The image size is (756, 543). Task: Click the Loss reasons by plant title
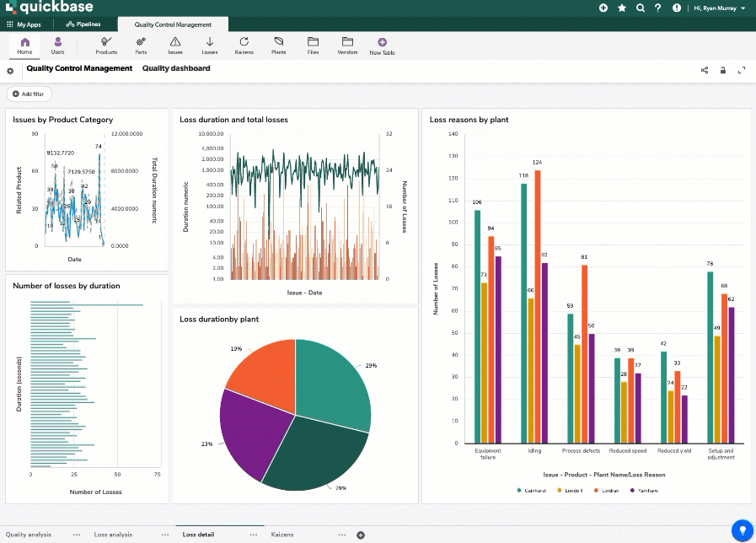pyautogui.click(x=469, y=120)
